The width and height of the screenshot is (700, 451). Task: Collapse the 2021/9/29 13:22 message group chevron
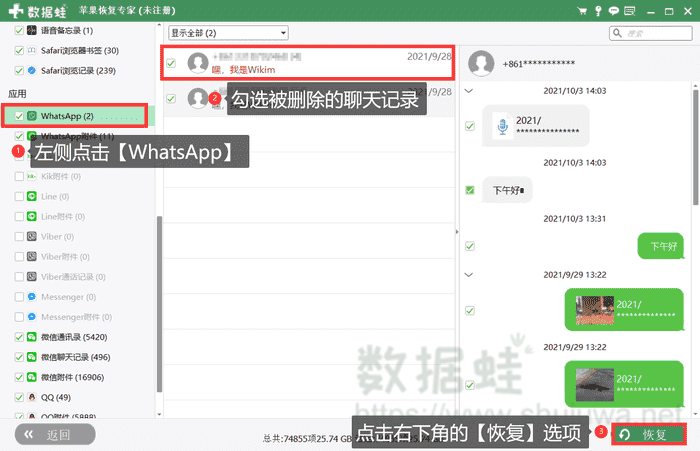click(469, 275)
